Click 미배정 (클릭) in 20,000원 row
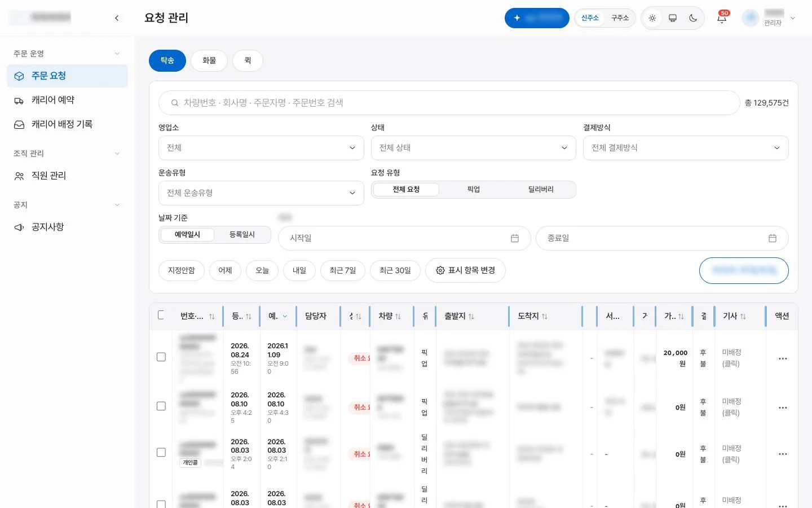Screen dimensions: 812x508 pyautogui.click(x=731, y=358)
